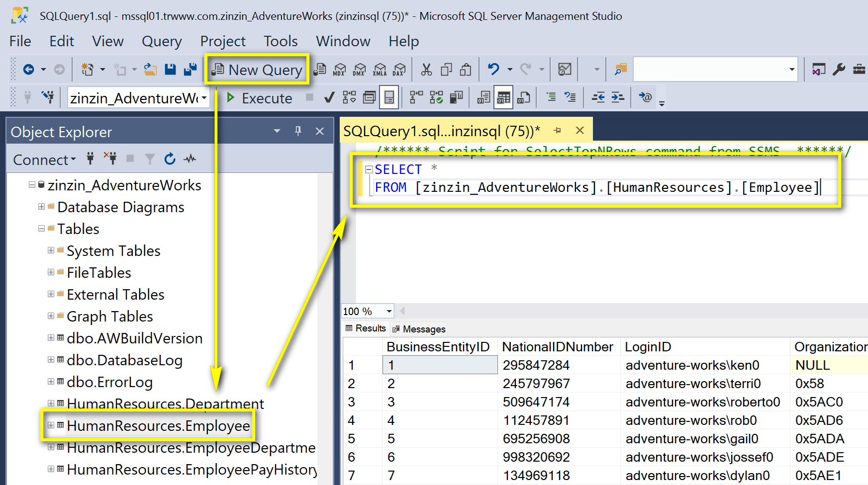Open the Undo history dropdown arrow
The width and height of the screenshot is (868, 485).
[x=510, y=70]
